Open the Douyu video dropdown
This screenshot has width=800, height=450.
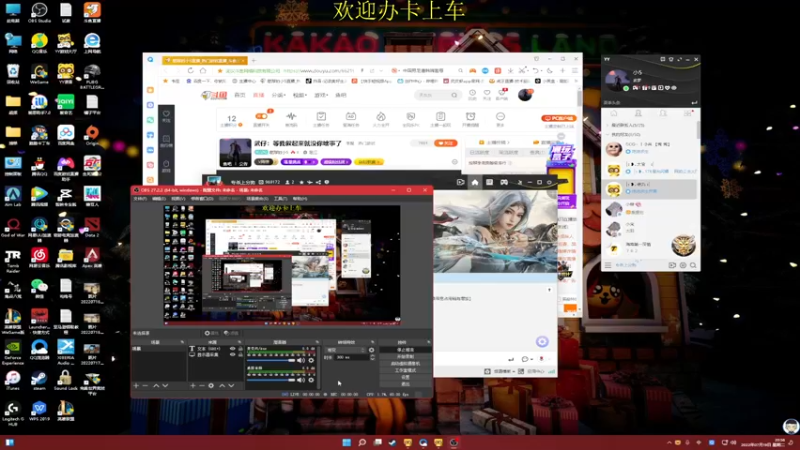pyautogui.click(x=299, y=95)
